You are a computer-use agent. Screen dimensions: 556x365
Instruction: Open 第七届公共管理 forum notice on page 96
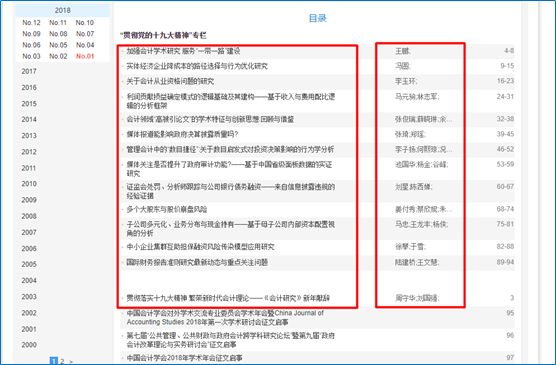click(x=230, y=340)
